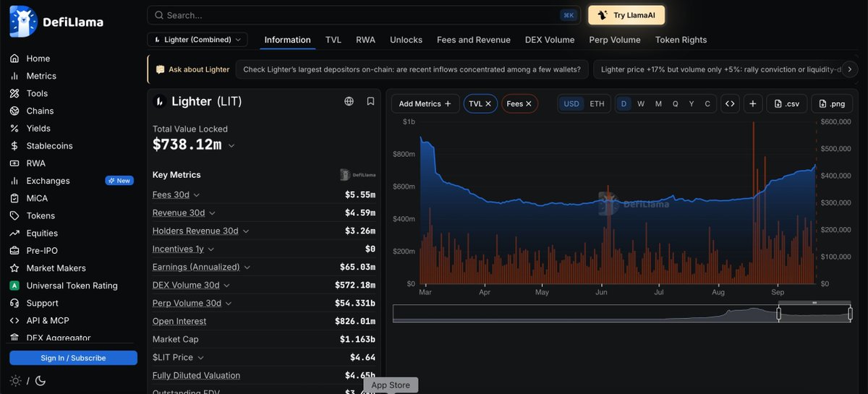868x394 pixels.
Task: Expand the Perp Volume 30d row
Action: pyautogui.click(x=229, y=304)
